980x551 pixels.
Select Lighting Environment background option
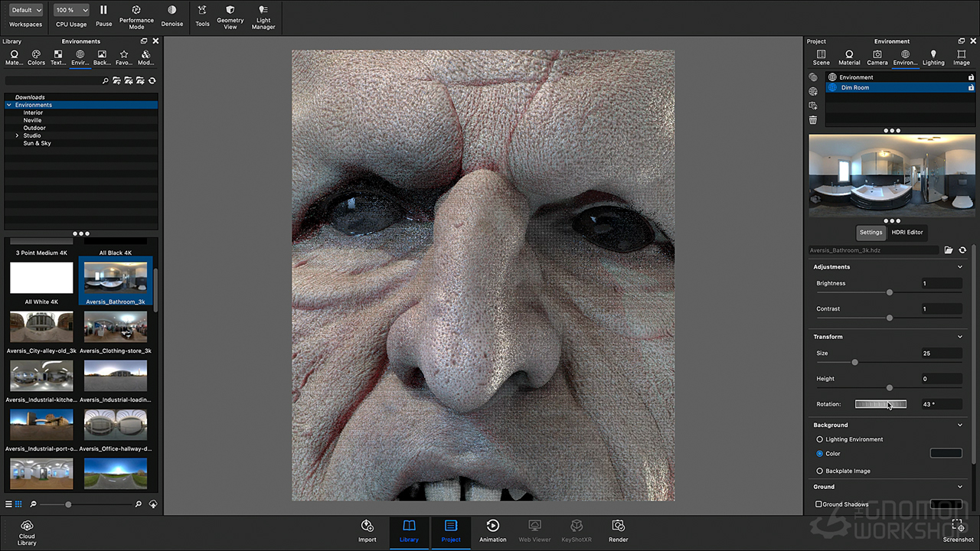click(820, 439)
